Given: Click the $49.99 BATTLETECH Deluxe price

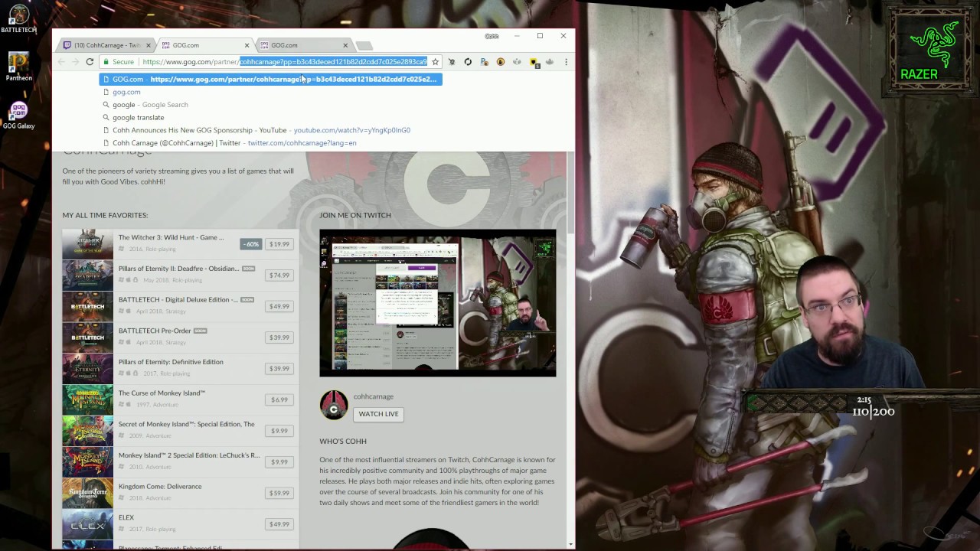Looking at the screenshot, I should point(279,306).
